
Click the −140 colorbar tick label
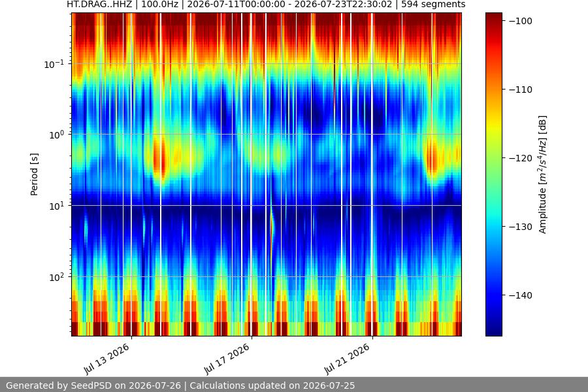tap(521, 295)
